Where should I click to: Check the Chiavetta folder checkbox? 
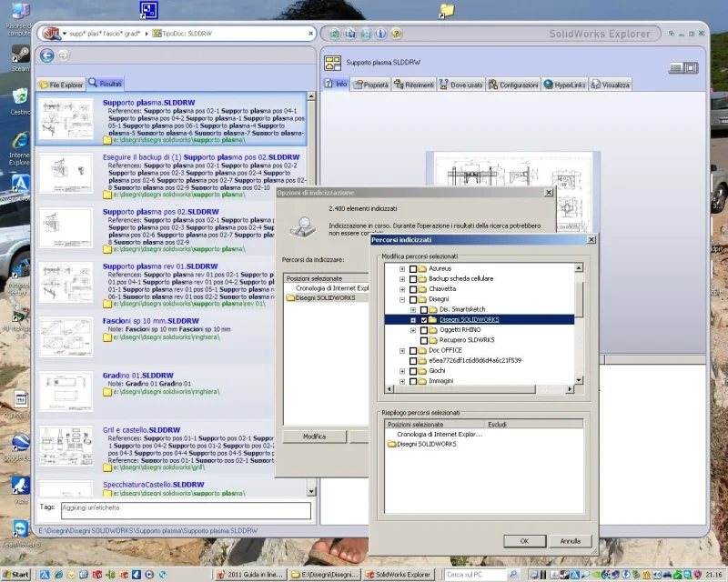click(x=413, y=289)
